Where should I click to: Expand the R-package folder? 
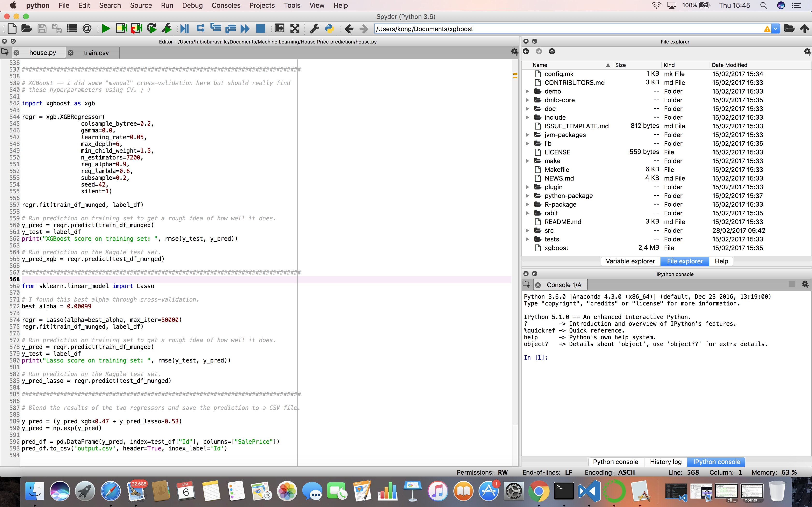[527, 204]
